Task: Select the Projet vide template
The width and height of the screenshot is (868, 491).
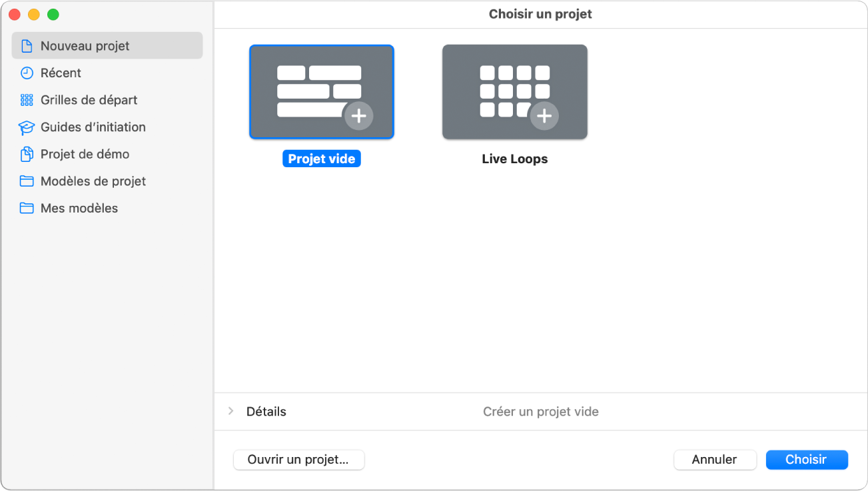Action: [321, 91]
